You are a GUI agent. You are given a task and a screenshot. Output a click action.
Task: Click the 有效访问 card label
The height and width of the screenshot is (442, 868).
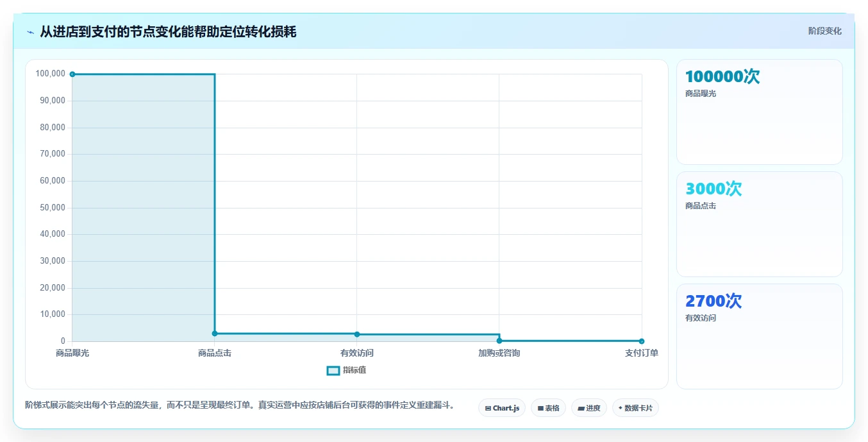(701, 318)
